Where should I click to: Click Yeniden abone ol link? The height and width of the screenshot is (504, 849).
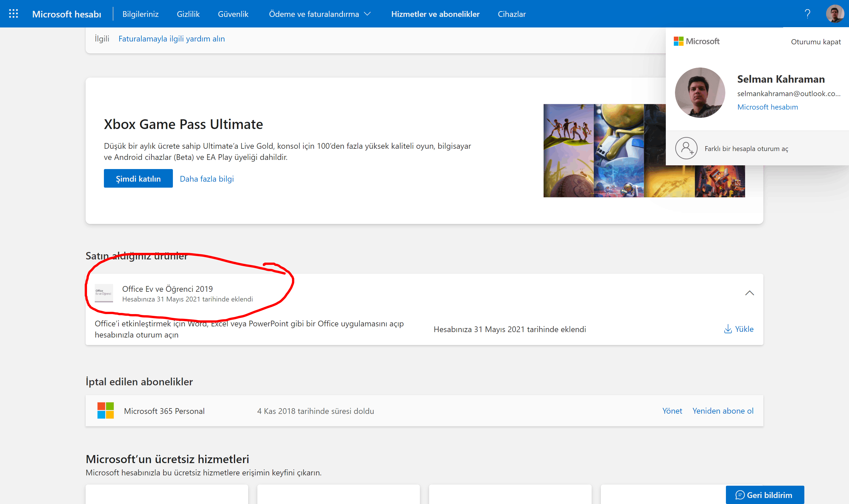[x=722, y=410]
